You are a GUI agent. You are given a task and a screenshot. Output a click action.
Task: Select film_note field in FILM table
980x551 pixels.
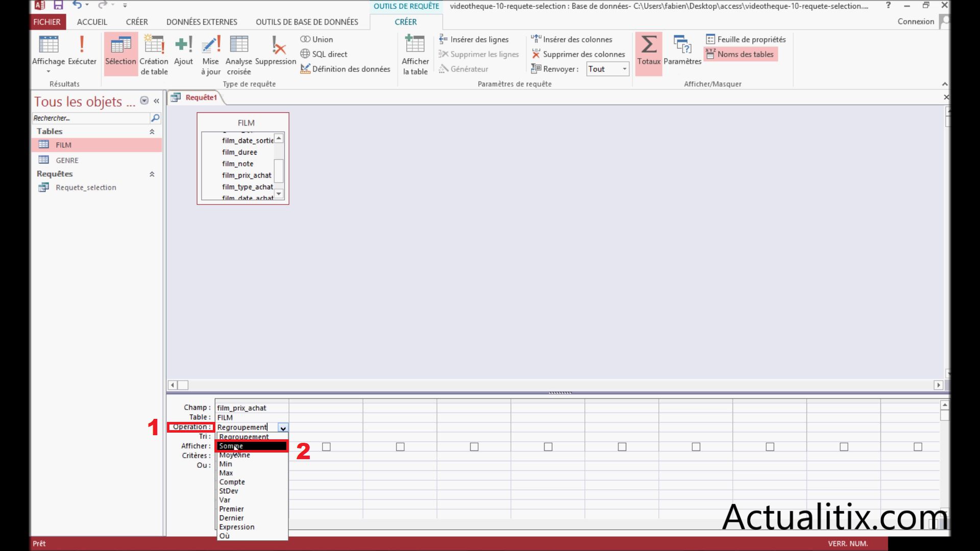coord(237,164)
